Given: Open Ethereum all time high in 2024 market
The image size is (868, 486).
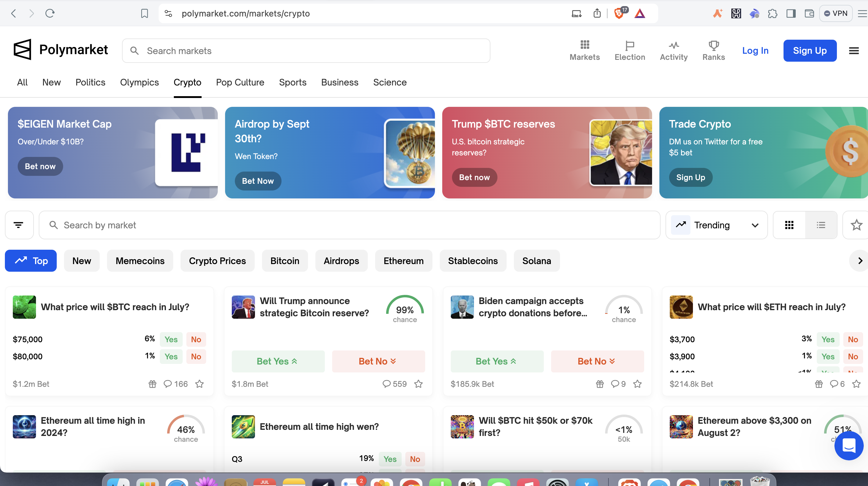Looking at the screenshot, I should (93, 426).
